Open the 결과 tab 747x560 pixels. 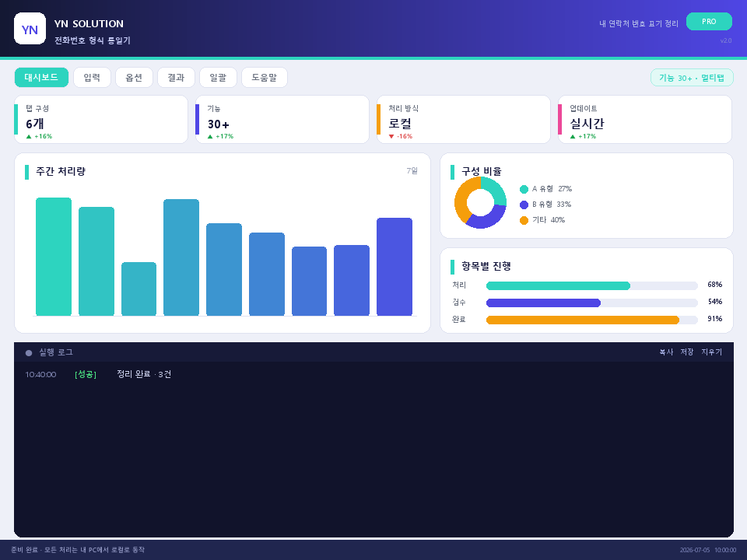click(176, 77)
